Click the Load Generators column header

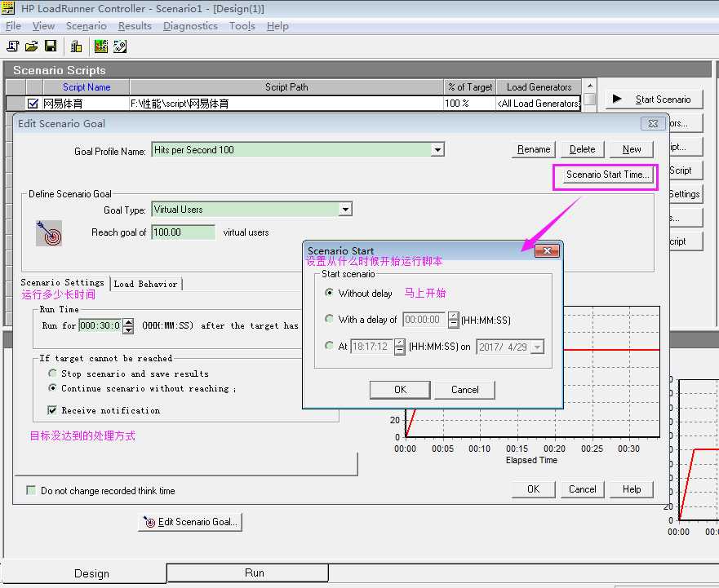(x=539, y=87)
